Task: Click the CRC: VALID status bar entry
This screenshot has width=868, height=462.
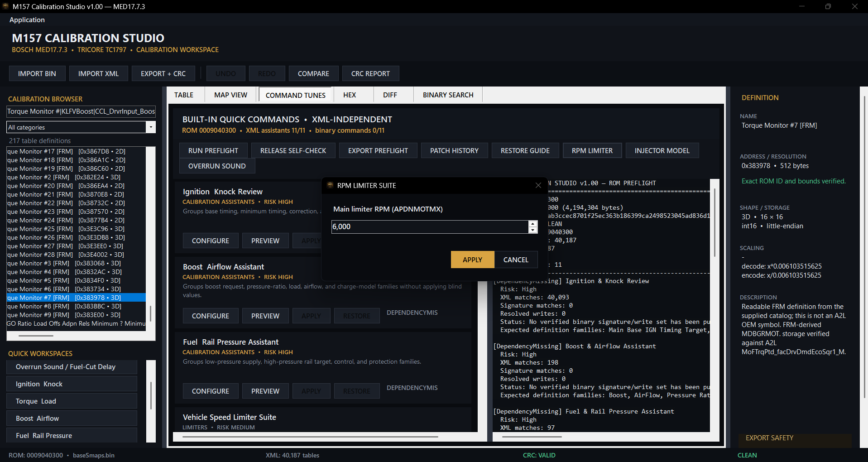Action: (539, 455)
